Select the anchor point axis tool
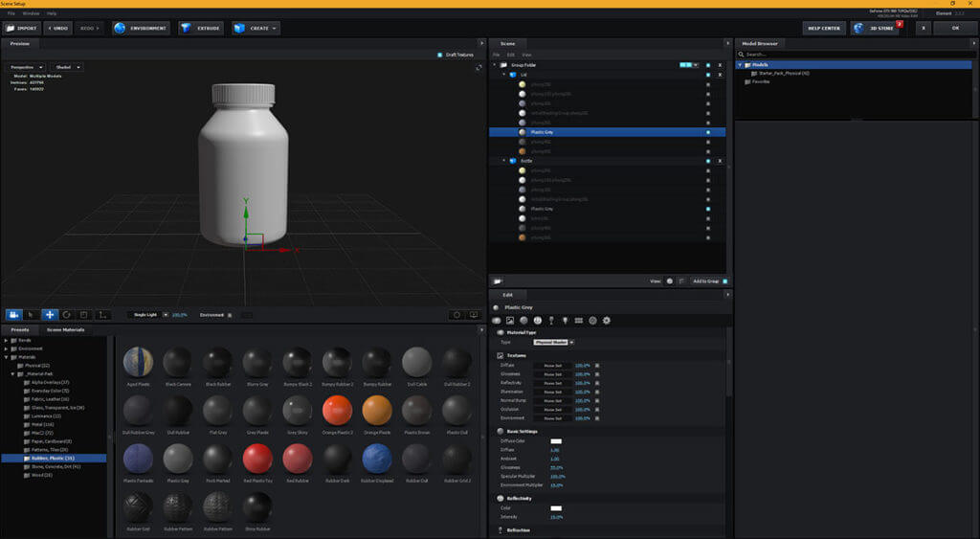Viewport: 980px width, 539px height. pyautogui.click(x=102, y=315)
